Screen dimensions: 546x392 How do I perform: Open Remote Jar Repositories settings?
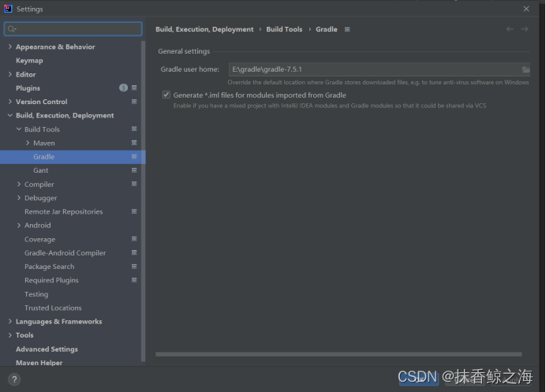pyautogui.click(x=64, y=211)
